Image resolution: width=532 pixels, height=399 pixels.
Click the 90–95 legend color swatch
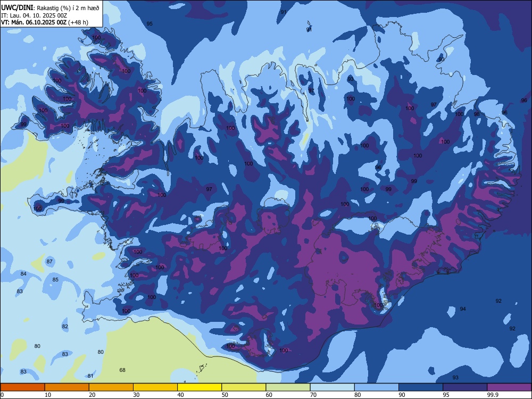click(x=421, y=387)
